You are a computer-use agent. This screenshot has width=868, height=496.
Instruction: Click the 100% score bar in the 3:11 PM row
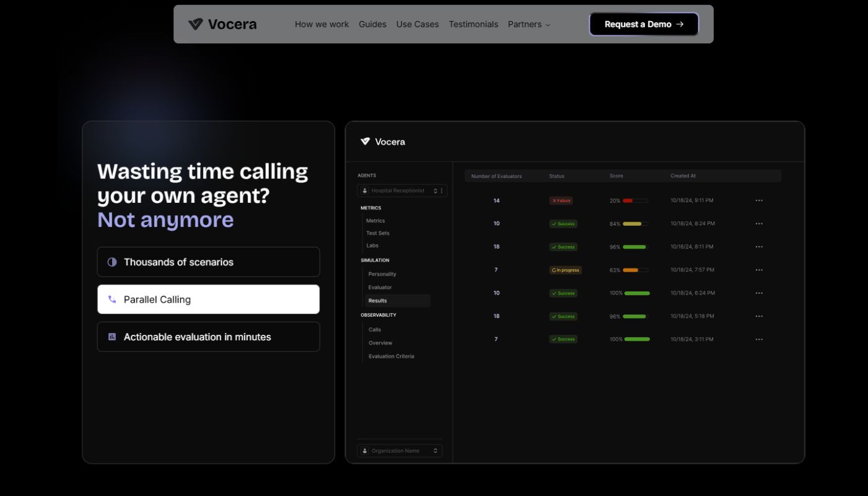point(638,340)
